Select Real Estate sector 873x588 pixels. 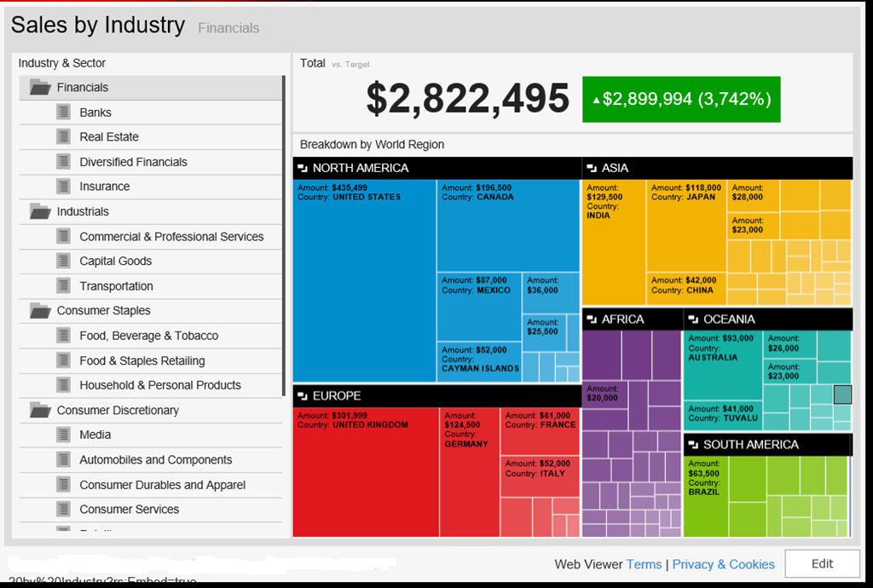click(x=109, y=136)
